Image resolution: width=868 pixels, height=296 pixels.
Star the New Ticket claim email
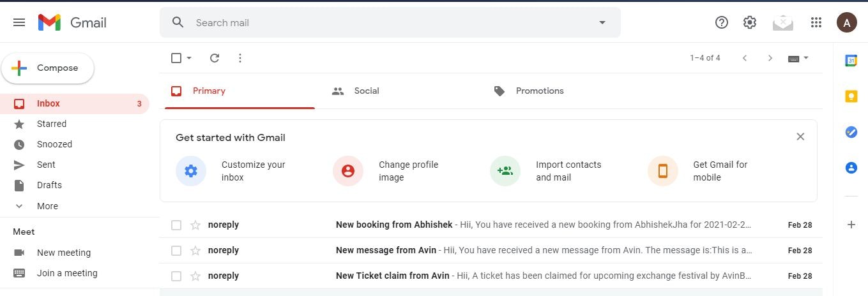195,276
